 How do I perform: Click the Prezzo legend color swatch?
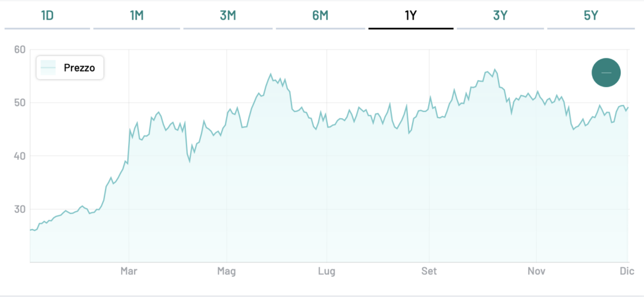point(48,68)
